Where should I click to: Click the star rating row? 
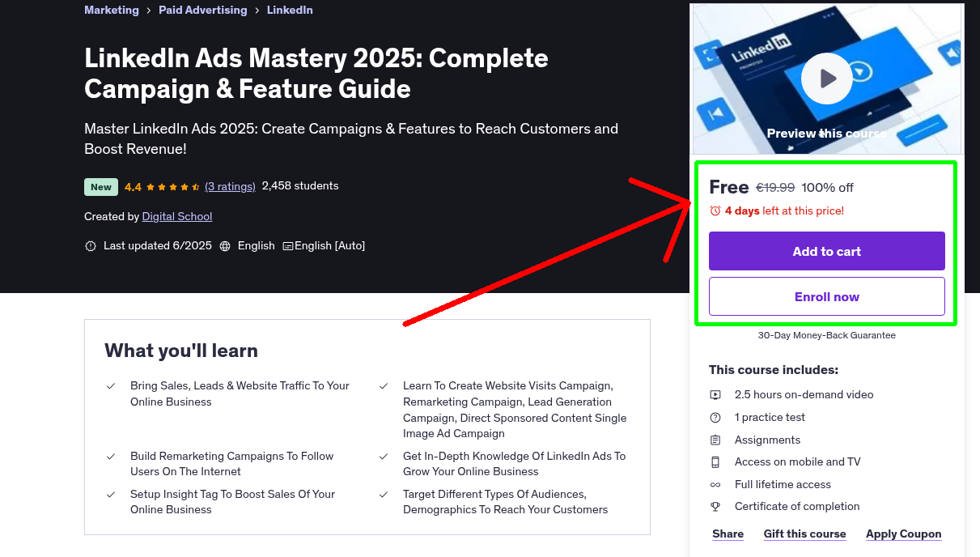[173, 187]
